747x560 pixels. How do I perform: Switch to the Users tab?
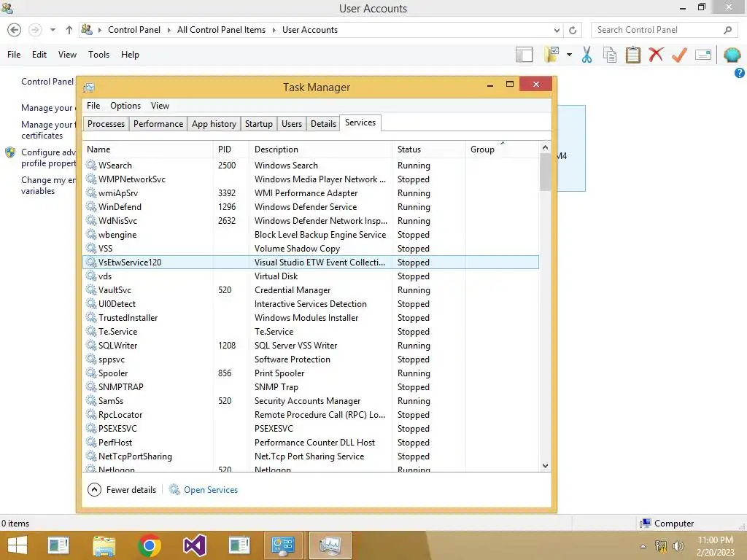(x=292, y=124)
